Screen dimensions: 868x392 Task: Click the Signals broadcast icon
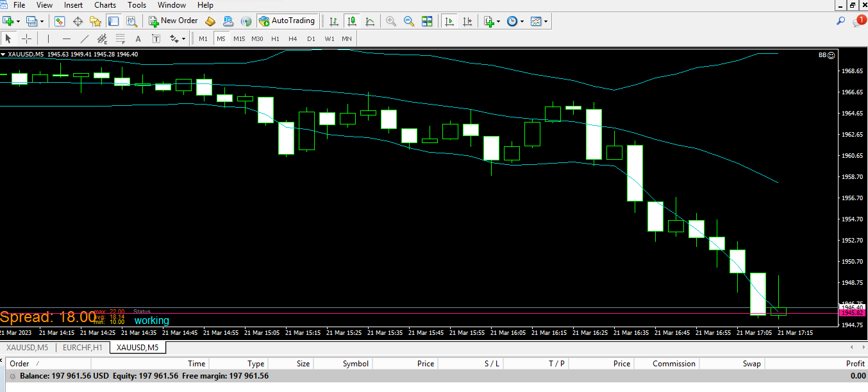[x=246, y=21]
